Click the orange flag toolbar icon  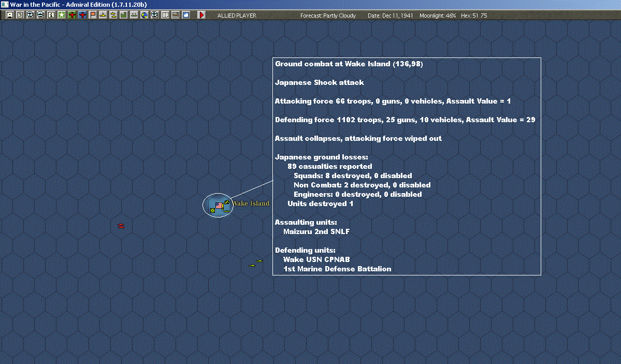93,15
